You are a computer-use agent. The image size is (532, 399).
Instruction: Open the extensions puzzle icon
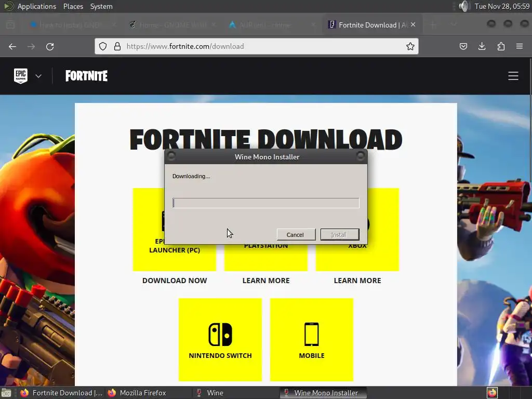point(501,46)
